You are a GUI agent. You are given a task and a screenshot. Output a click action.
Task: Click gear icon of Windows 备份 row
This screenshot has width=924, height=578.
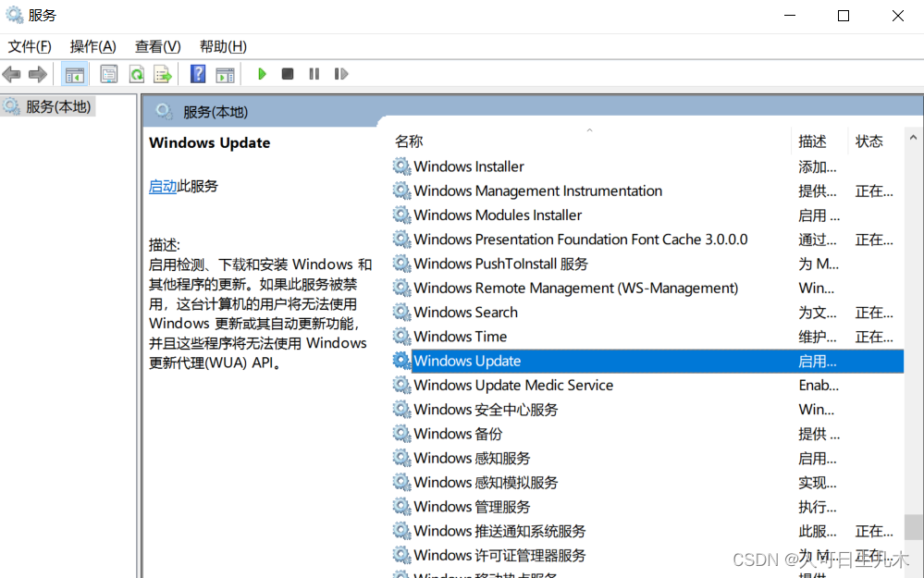pos(402,434)
